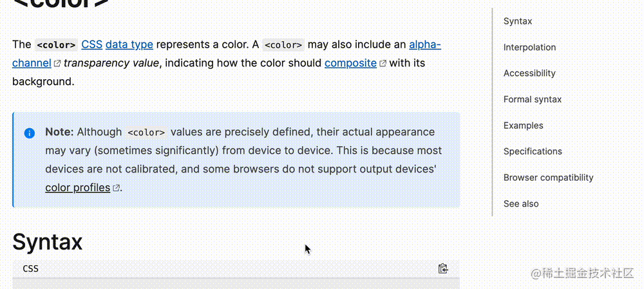
Task: Click external link icon after alpha-channel
Action: (57, 64)
